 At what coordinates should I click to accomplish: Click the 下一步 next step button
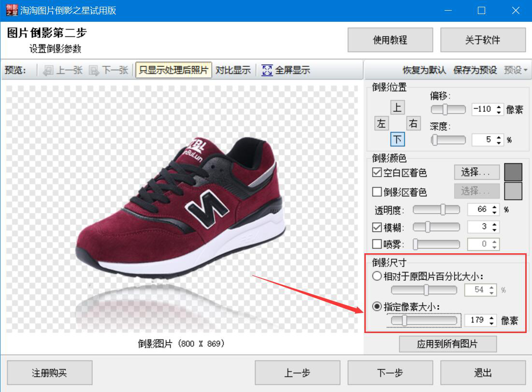coord(389,373)
